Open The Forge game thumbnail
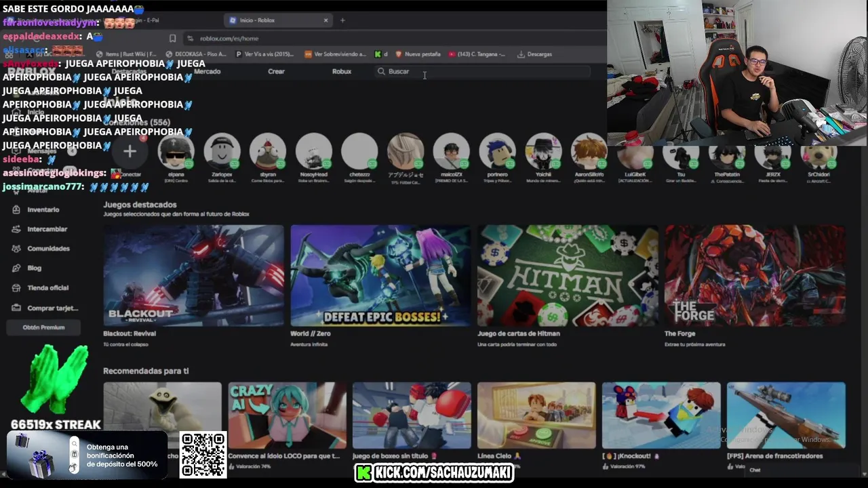 click(x=755, y=275)
